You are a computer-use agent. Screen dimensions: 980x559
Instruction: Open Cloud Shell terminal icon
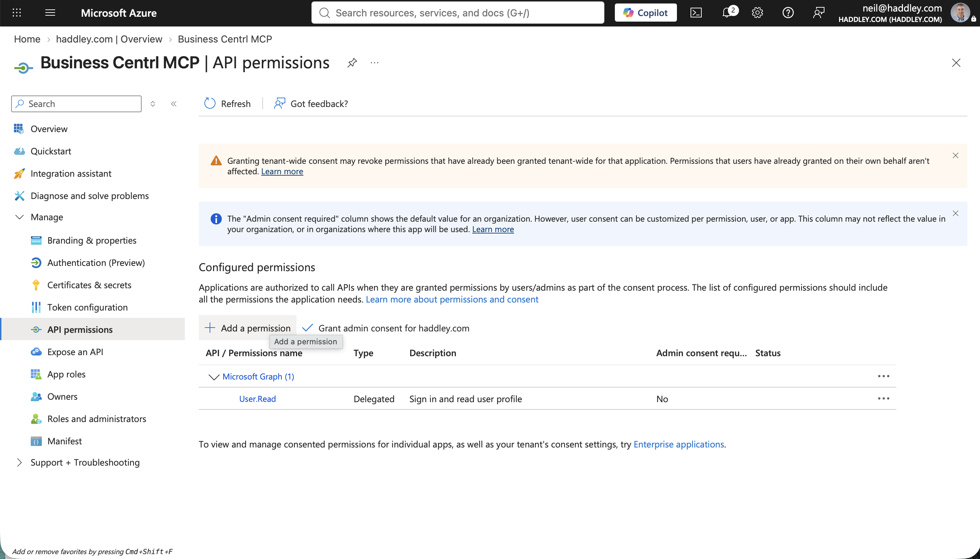[x=696, y=13]
